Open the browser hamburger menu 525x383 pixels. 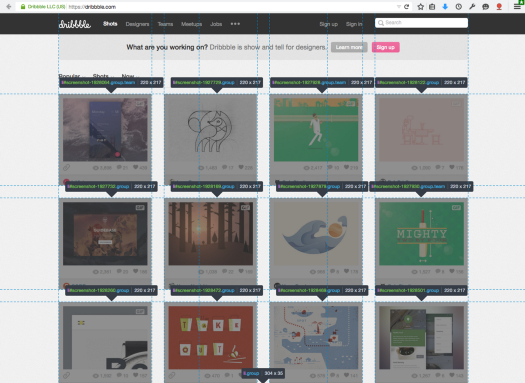coord(517,7)
